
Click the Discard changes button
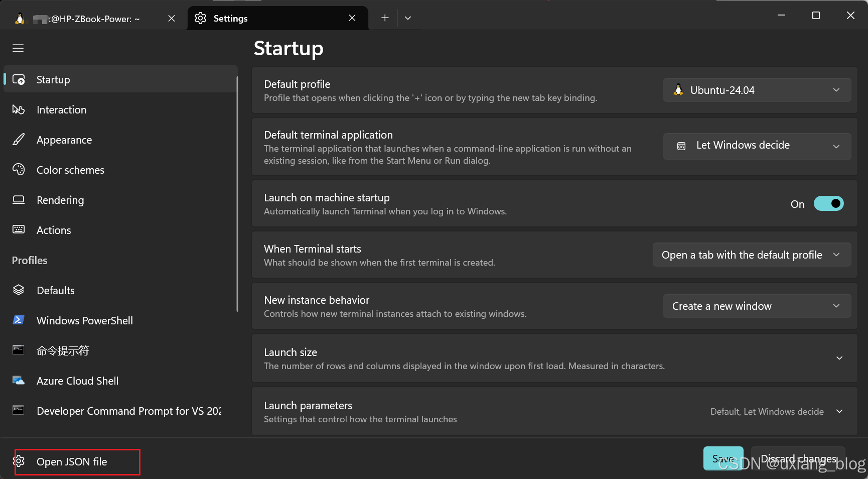(798, 458)
